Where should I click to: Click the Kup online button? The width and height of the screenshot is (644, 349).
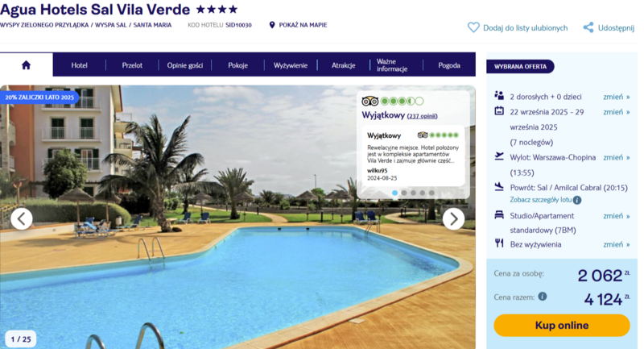(561, 325)
